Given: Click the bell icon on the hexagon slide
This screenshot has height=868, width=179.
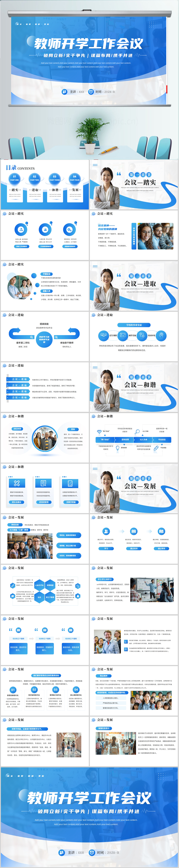Looking at the screenshot, I should point(78,596).
